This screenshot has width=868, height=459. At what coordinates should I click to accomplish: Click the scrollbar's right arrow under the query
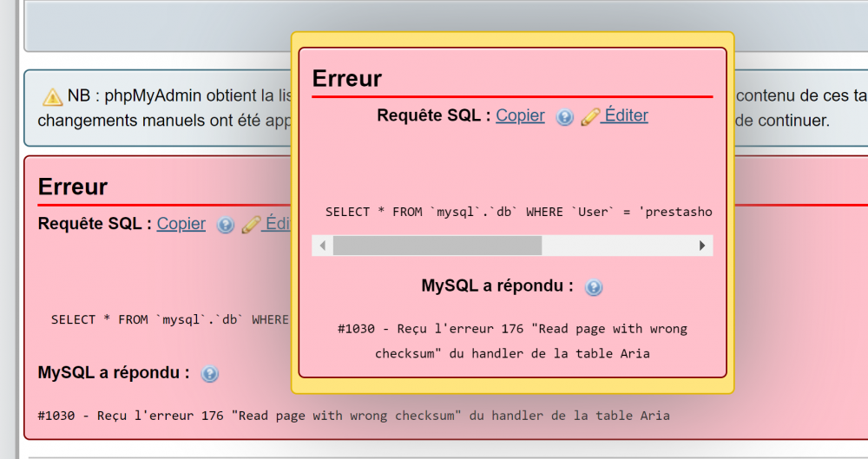click(x=702, y=246)
